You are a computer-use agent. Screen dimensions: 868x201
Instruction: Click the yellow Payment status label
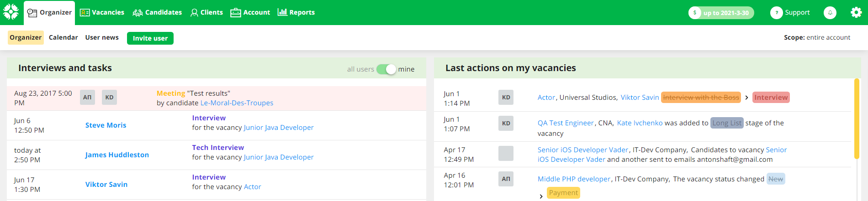pos(563,193)
